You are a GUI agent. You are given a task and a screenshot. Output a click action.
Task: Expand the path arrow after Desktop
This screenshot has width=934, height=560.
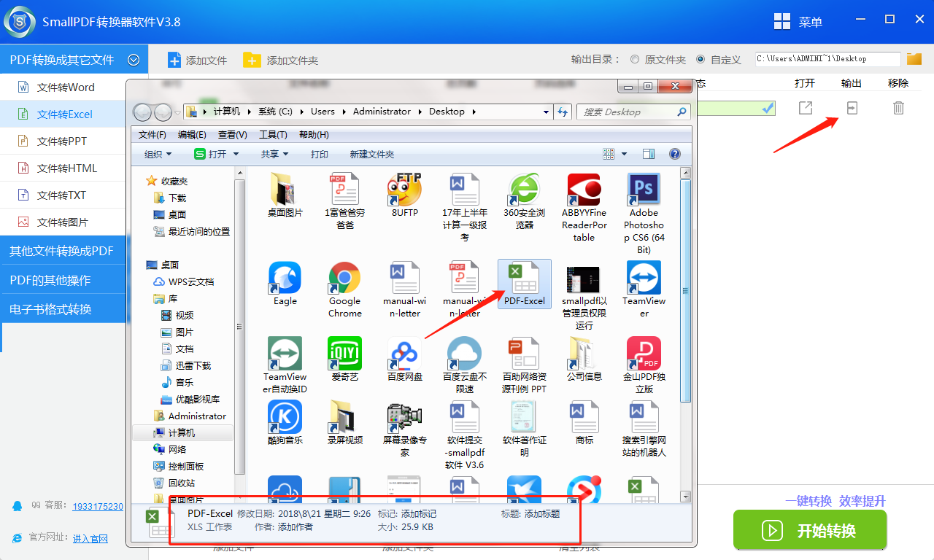point(474,112)
